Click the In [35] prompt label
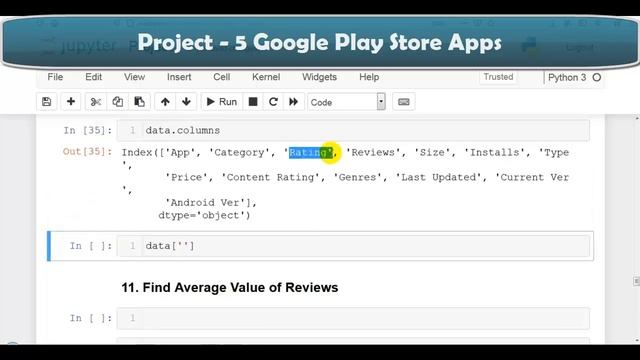This screenshot has height=360, width=640. point(87,131)
